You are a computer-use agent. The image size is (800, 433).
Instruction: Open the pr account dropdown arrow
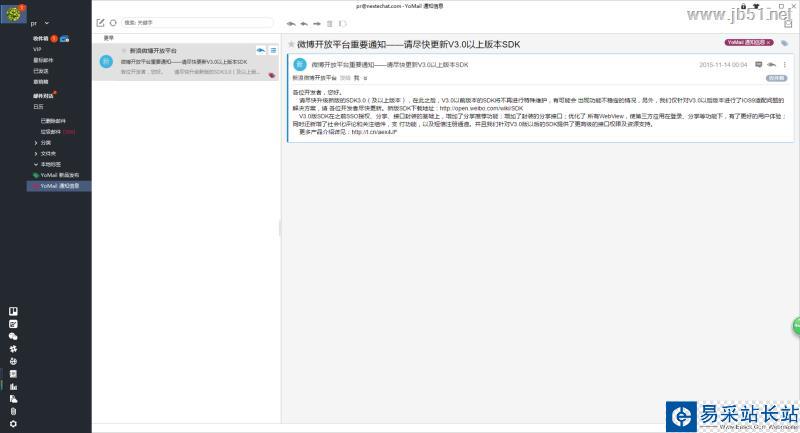coord(46,23)
